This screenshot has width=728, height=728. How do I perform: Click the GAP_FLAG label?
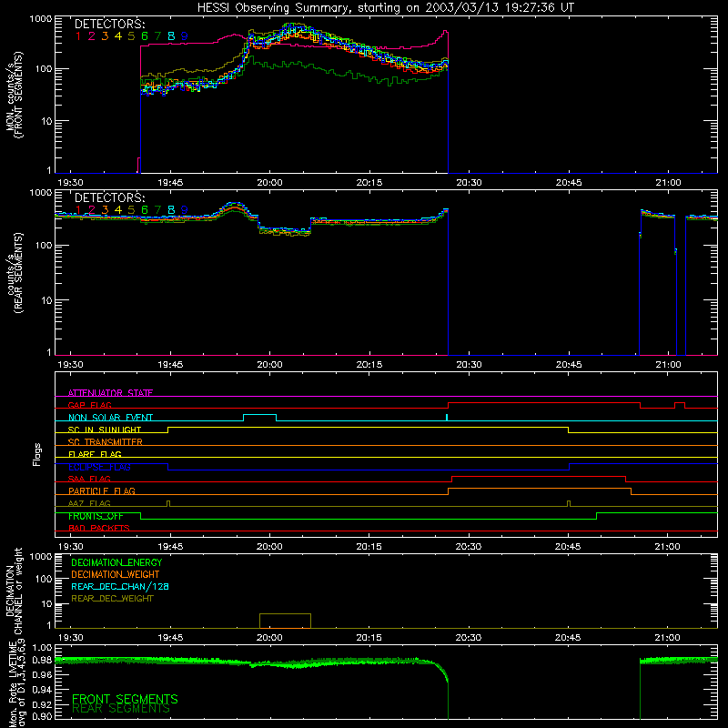pyautogui.click(x=89, y=405)
